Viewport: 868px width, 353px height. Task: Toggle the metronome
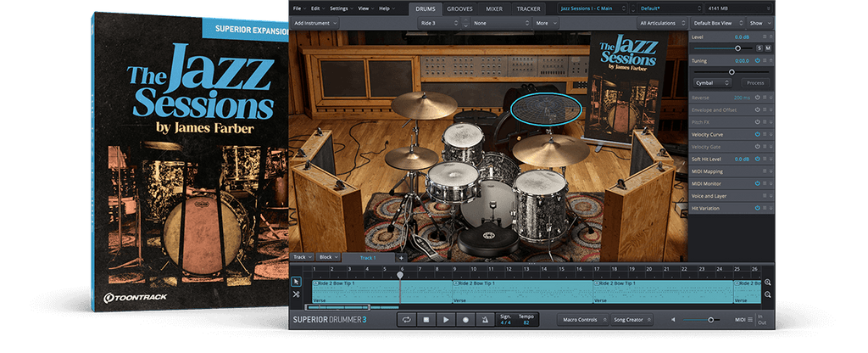[485, 320]
